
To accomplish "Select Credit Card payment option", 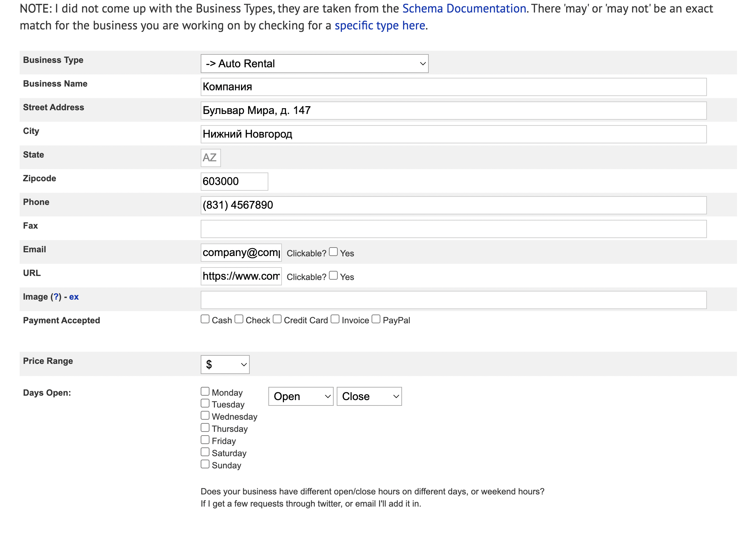I will coord(277,319).
